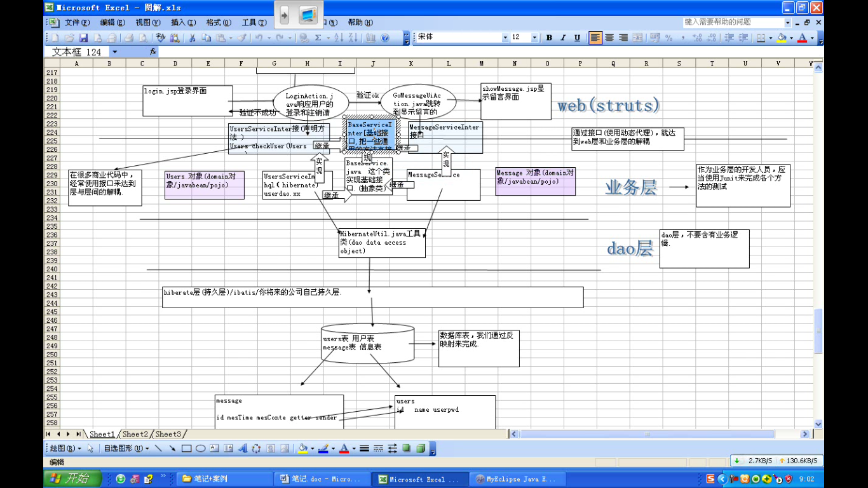Run the spelling check icon
Viewport: 868px width, 488px height.
[x=160, y=37]
